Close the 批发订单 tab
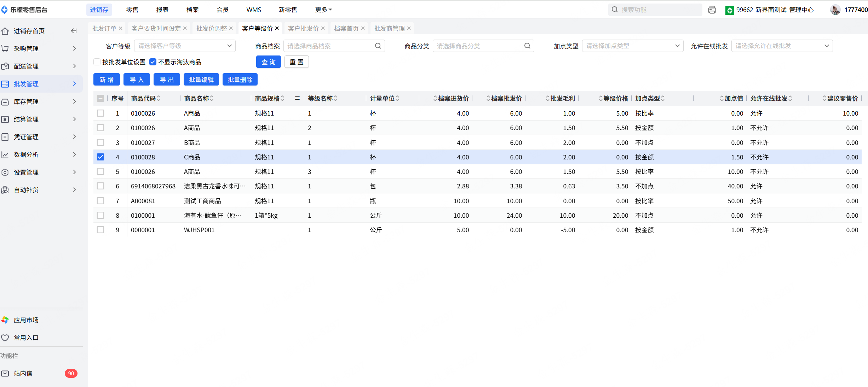 pos(121,28)
